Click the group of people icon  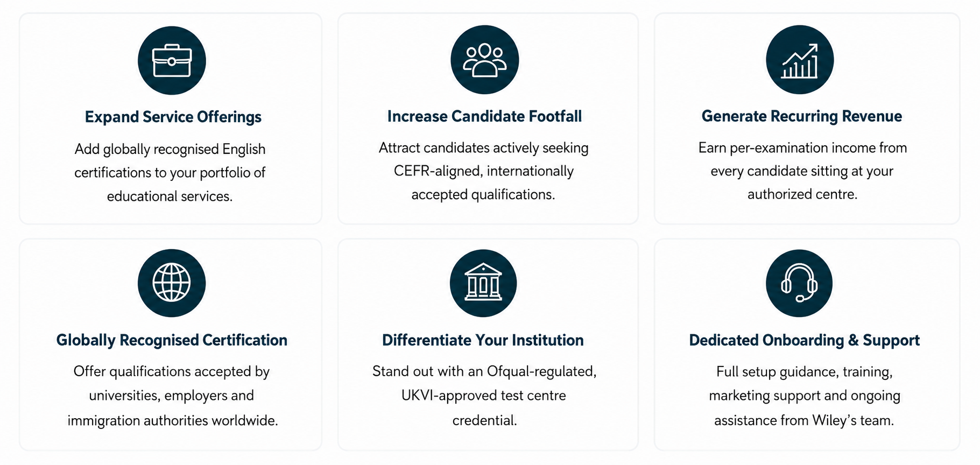click(x=484, y=60)
